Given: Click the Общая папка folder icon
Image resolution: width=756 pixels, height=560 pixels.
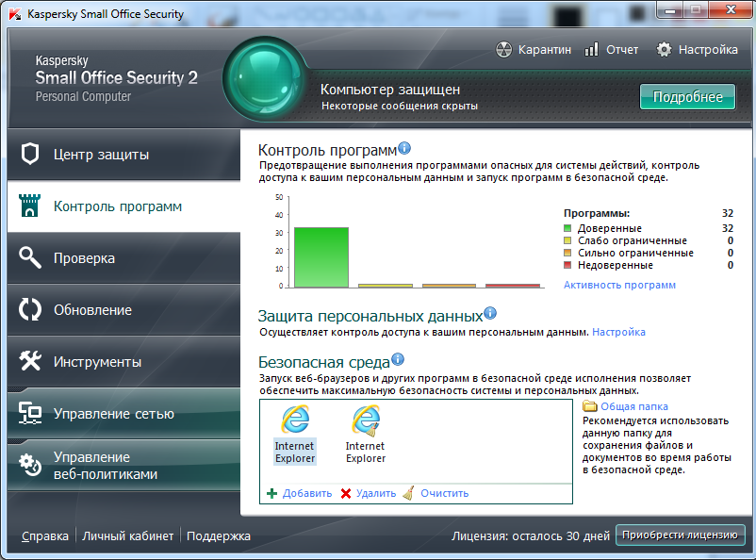Looking at the screenshot, I should [590, 406].
